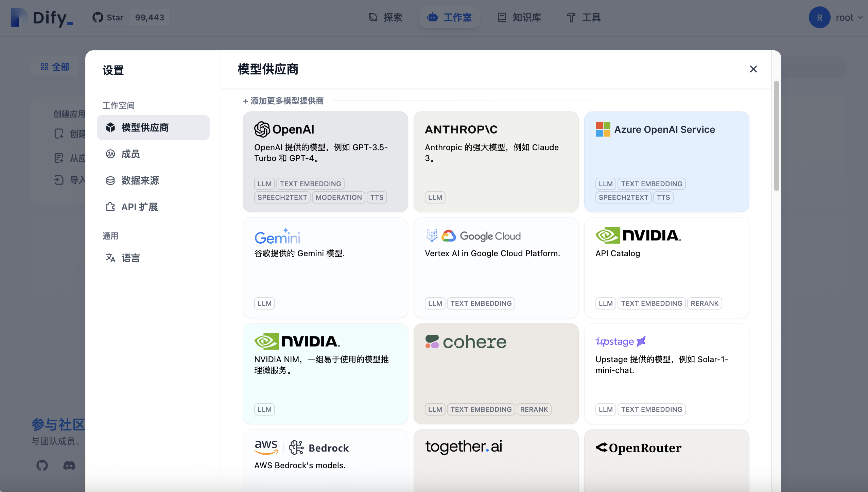The image size is (868, 492).
Task: Open the Language settings entry
Action: click(131, 258)
